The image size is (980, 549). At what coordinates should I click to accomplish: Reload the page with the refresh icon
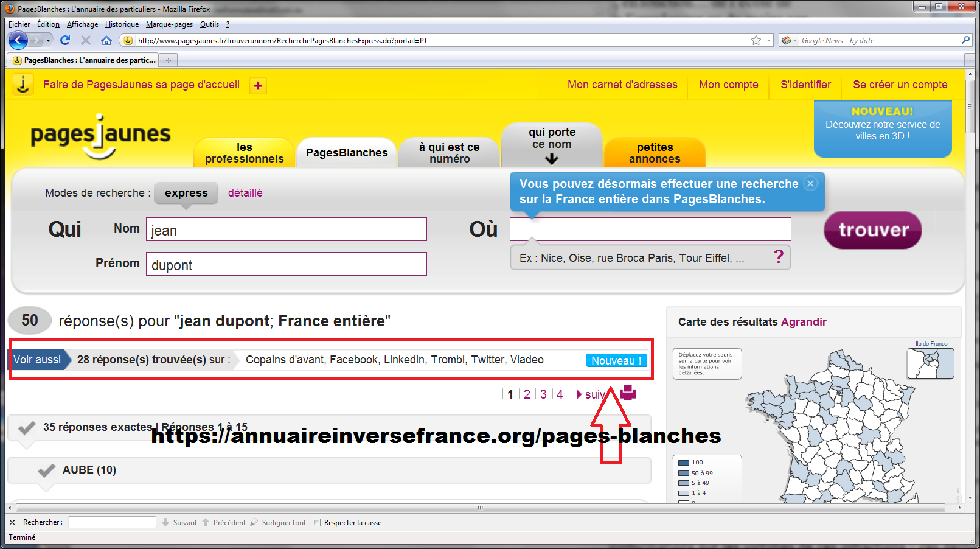65,40
